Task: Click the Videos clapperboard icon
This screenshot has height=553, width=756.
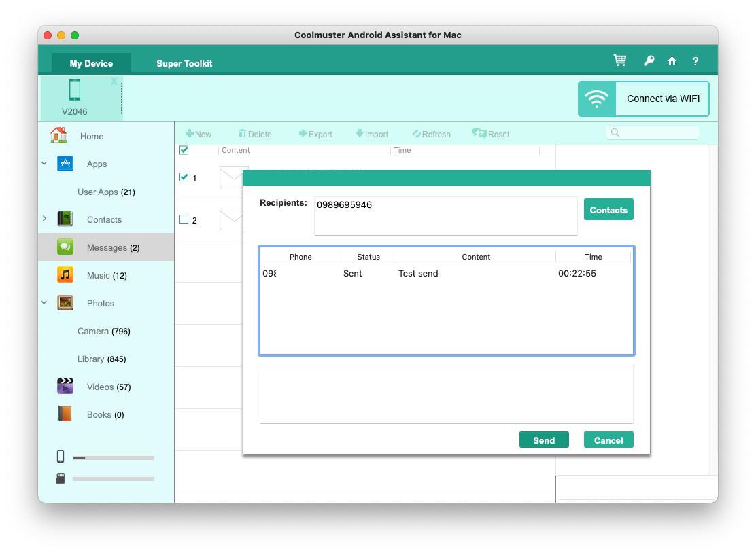Action: click(65, 386)
